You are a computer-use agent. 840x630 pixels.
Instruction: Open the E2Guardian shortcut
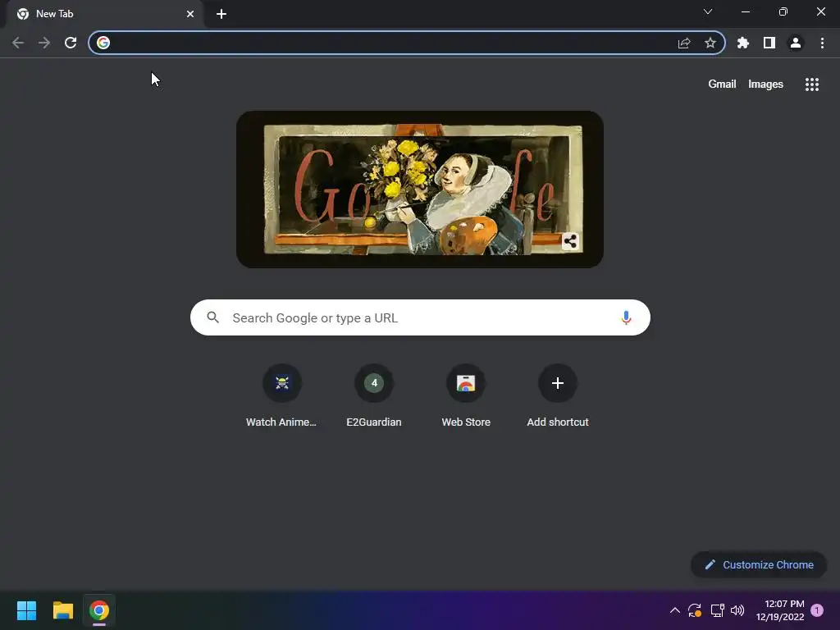click(x=374, y=396)
